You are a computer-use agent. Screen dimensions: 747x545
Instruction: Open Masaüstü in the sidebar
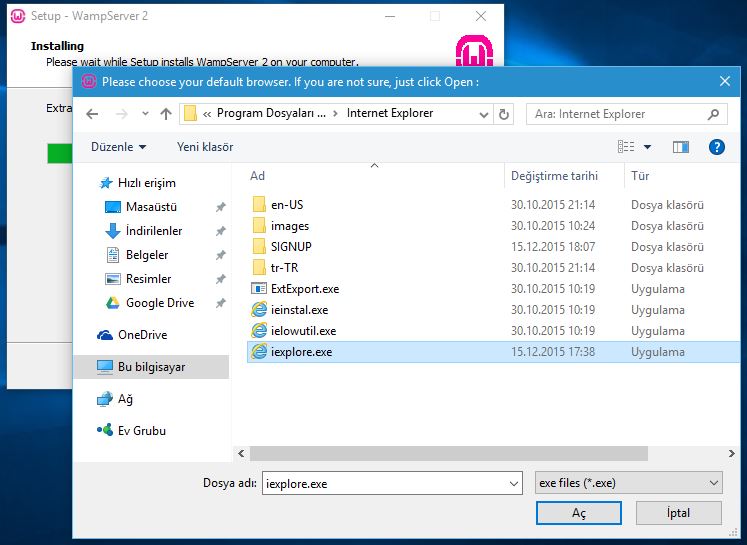pyautogui.click(x=151, y=207)
